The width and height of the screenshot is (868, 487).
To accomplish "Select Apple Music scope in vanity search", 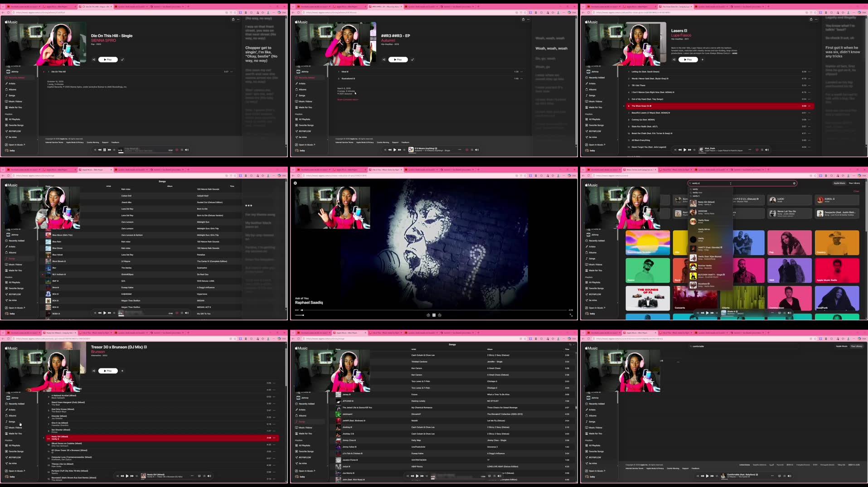I will point(839,183).
